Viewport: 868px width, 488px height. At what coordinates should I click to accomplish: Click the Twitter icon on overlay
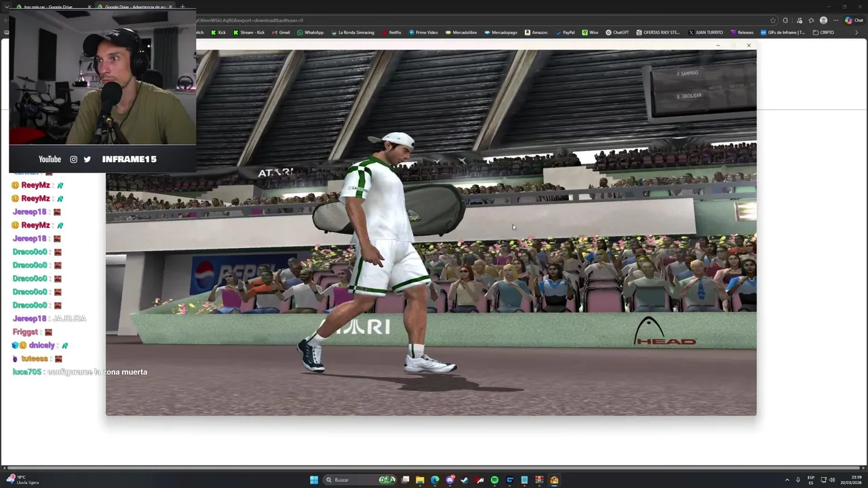87,159
